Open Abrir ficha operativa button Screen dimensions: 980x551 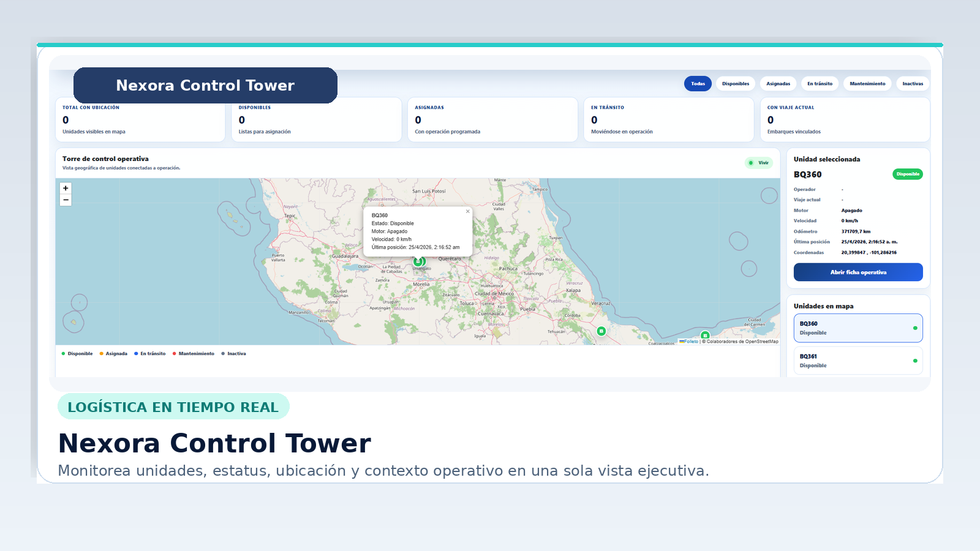coord(858,272)
